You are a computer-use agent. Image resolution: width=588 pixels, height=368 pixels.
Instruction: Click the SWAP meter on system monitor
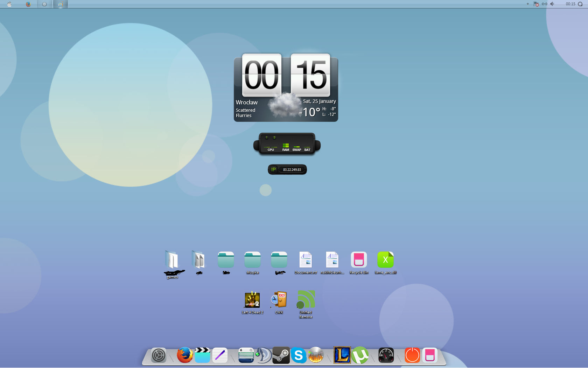(297, 148)
